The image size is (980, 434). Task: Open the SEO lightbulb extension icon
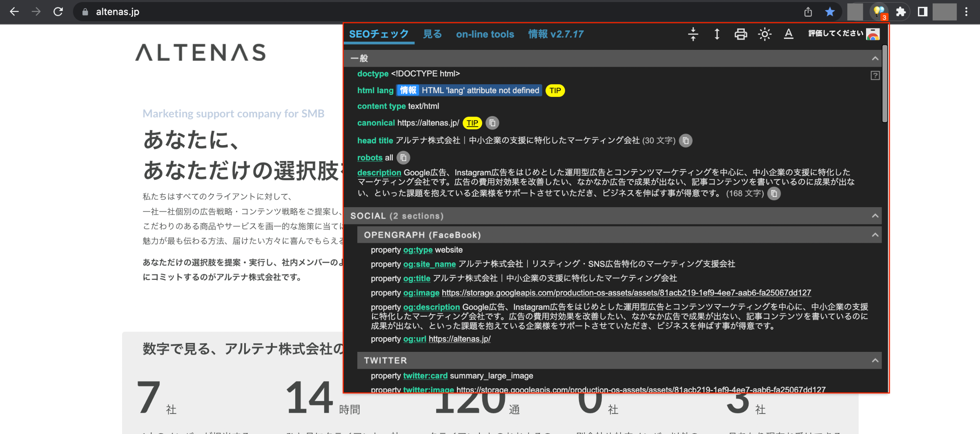[879, 11]
